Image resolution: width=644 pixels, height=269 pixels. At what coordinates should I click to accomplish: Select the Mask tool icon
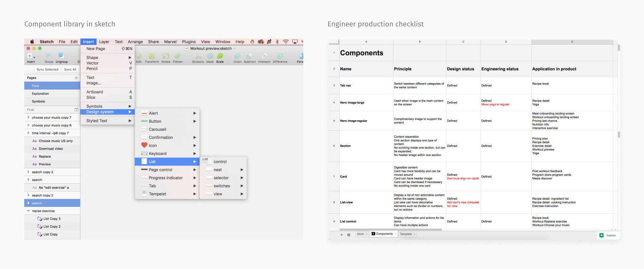point(210,56)
